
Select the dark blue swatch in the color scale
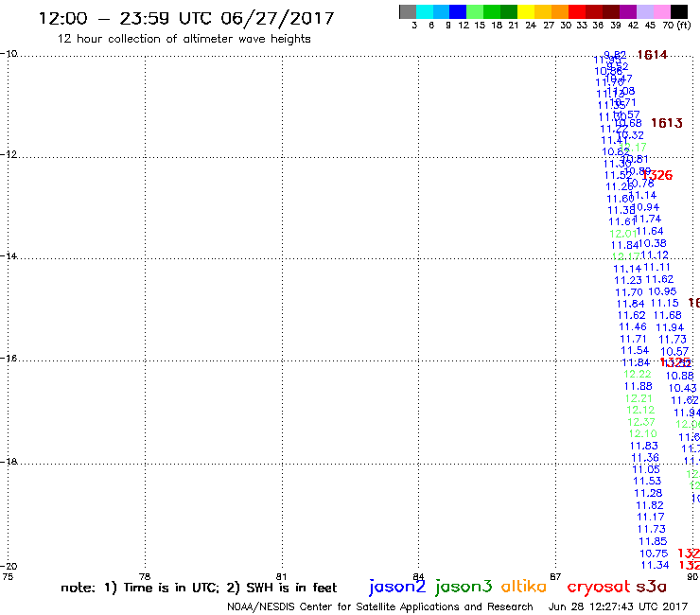(458, 11)
